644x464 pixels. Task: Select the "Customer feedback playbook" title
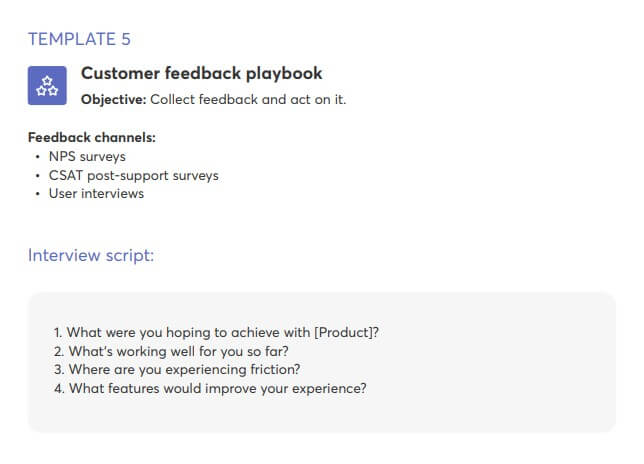coord(201,74)
